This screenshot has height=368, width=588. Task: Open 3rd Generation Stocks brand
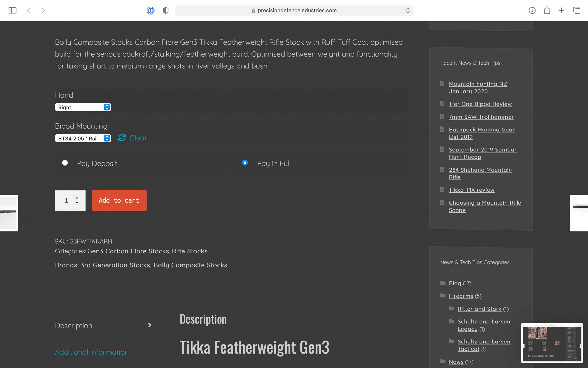tap(115, 265)
